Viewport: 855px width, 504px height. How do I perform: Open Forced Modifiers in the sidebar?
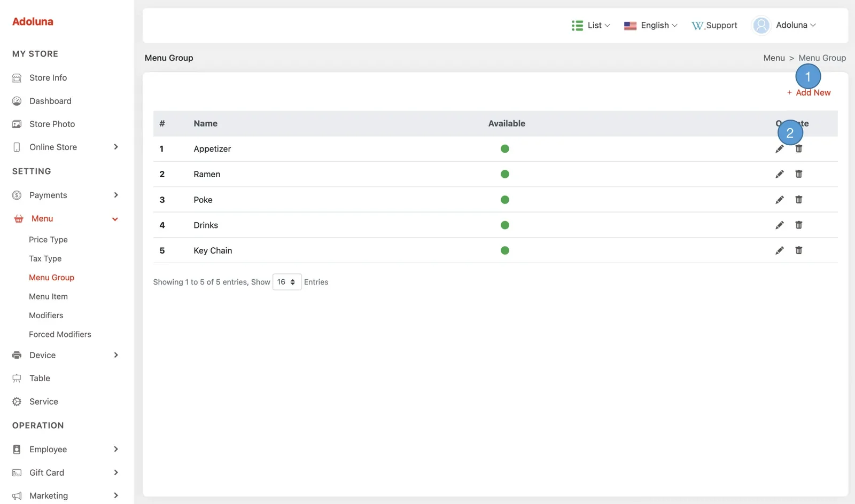coord(60,334)
